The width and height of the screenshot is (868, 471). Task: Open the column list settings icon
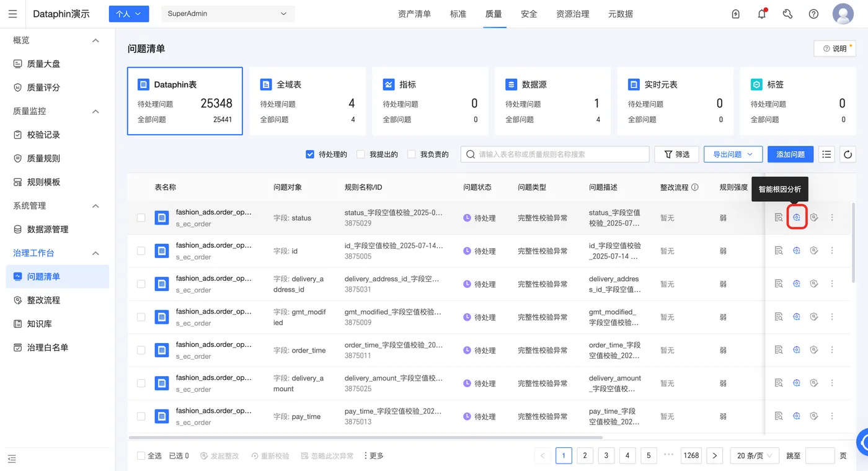[826, 155]
